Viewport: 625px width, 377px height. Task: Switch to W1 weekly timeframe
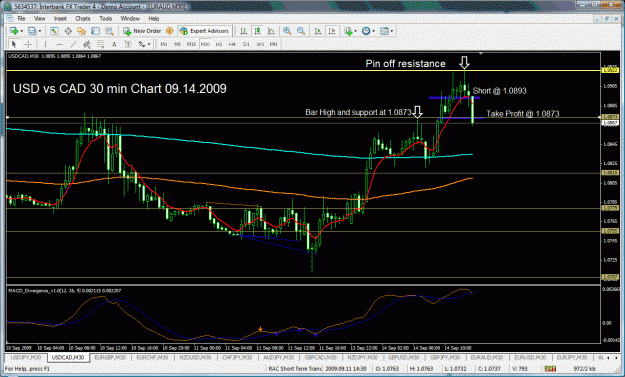coord(260,44)
